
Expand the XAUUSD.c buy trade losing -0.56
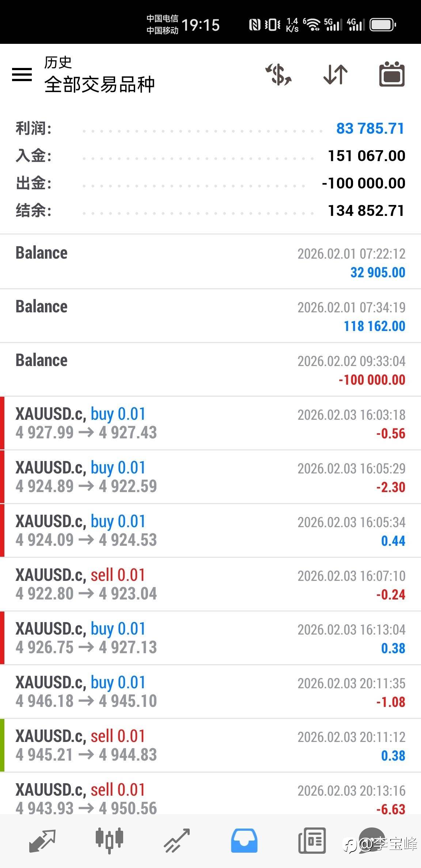pyautogui.click(x=210, y=423)
